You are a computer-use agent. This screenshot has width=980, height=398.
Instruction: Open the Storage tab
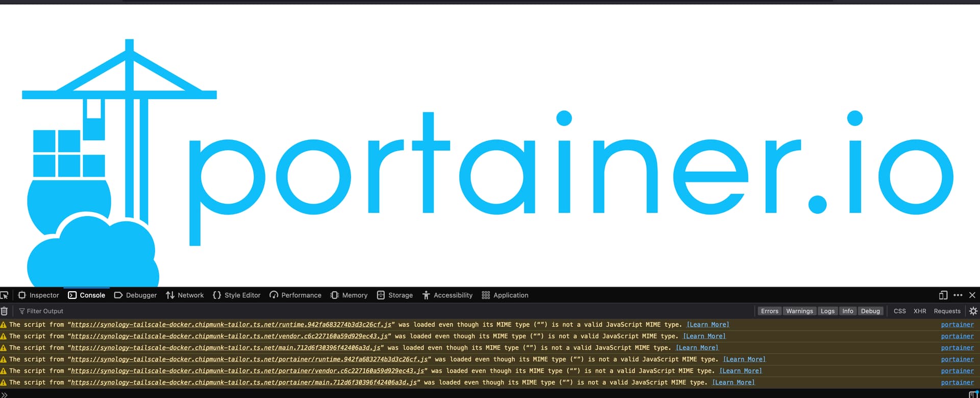395,295
